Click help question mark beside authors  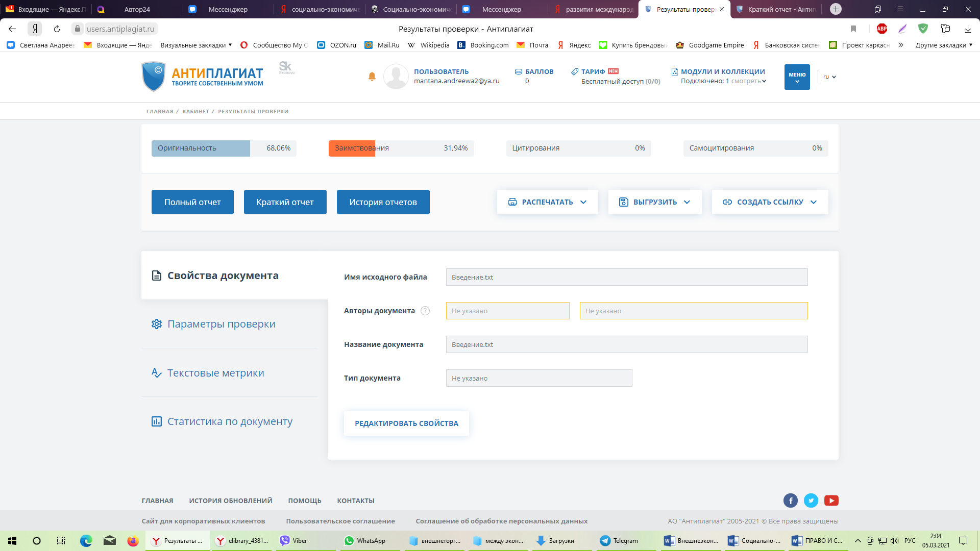(425, 311)
